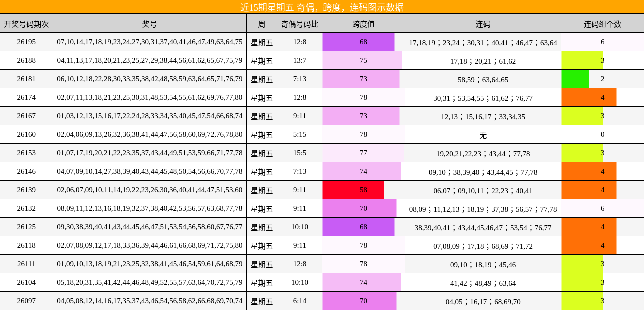Click consecutive numbers 07,08,09；17,18；68,69；71,72
This screenshot has width=644, height=310.
tap(483, 246)
